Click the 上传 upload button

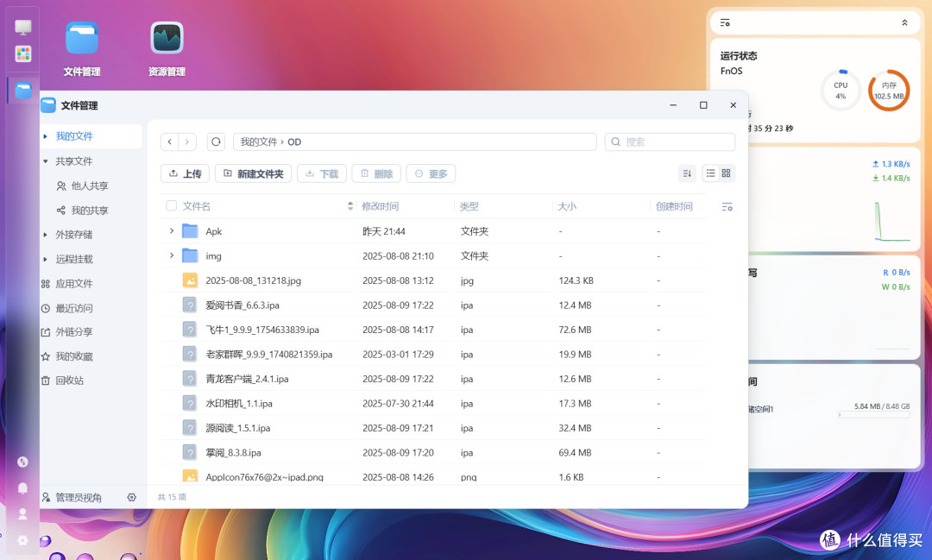[x=185, y=173]
